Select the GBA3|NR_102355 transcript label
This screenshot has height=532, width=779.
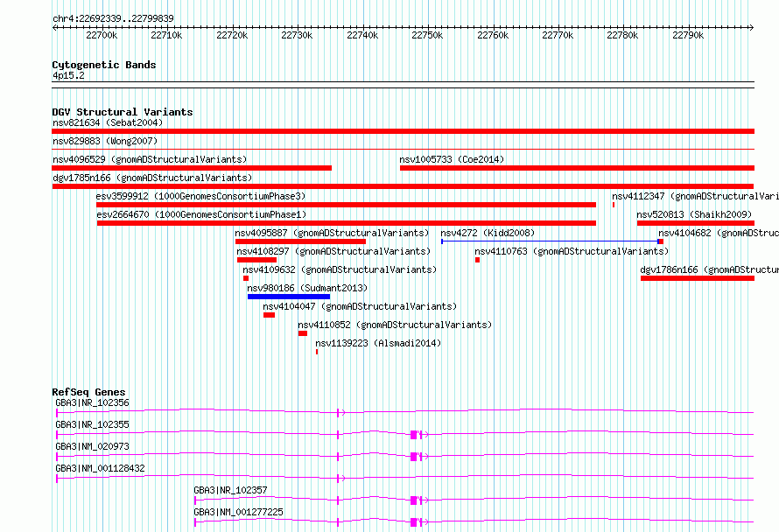[93, 424]
